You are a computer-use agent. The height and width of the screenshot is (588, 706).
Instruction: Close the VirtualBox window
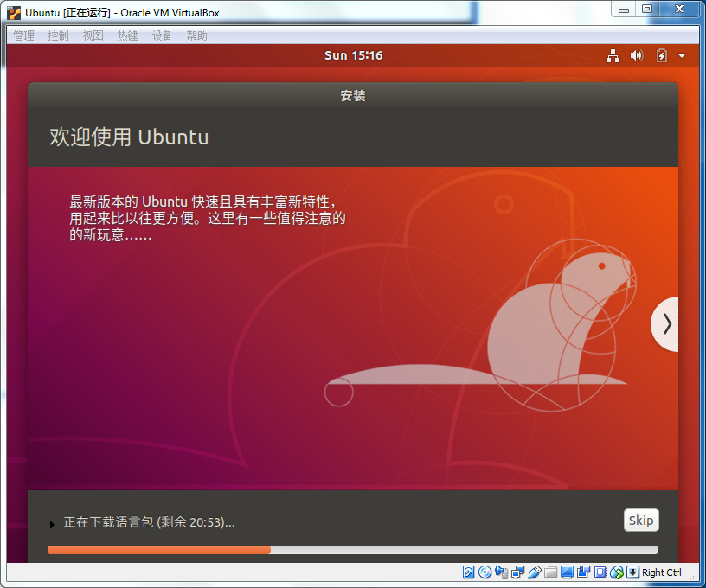coord(679,10)
